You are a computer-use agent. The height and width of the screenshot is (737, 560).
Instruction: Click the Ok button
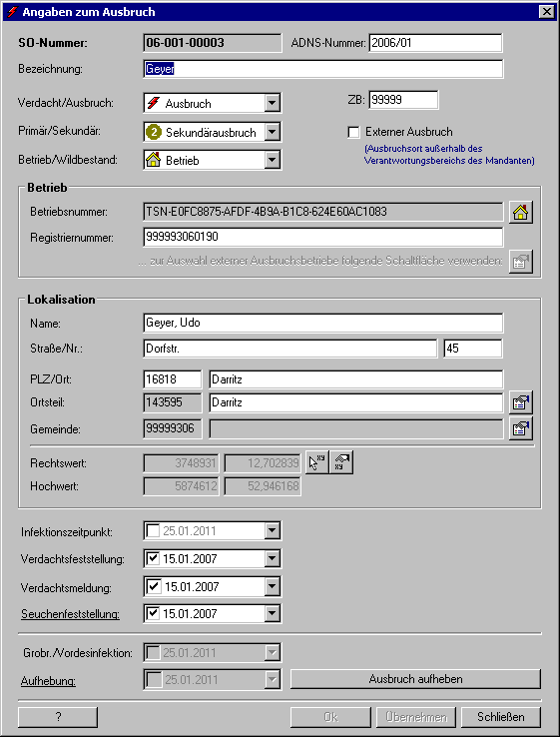point(330,717)
